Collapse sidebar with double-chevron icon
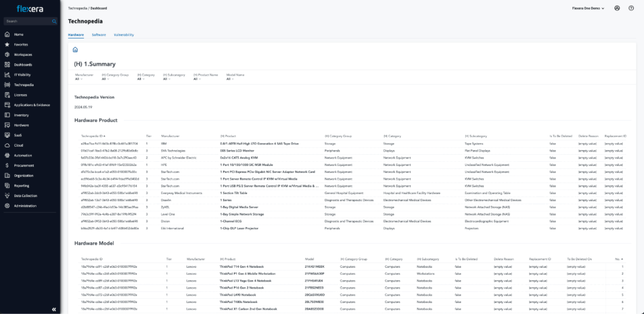The height and width of the screenshot is (314, 644). (54, 309)
